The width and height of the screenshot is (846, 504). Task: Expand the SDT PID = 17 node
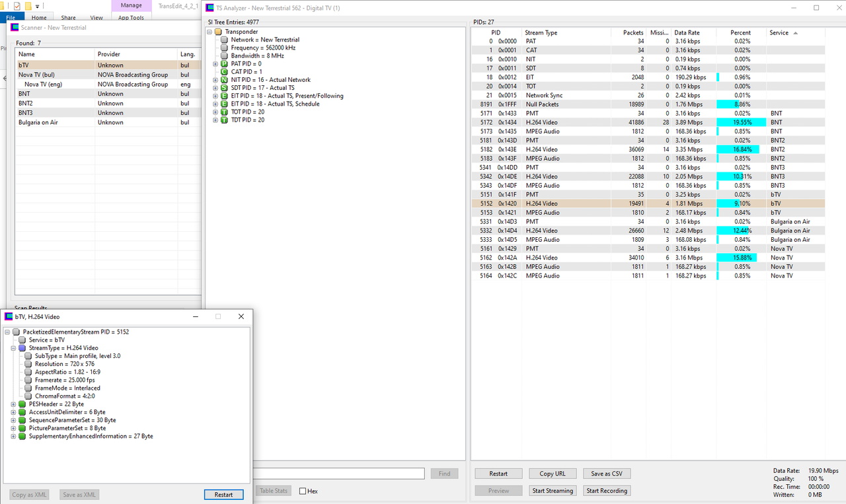(215, 88)
